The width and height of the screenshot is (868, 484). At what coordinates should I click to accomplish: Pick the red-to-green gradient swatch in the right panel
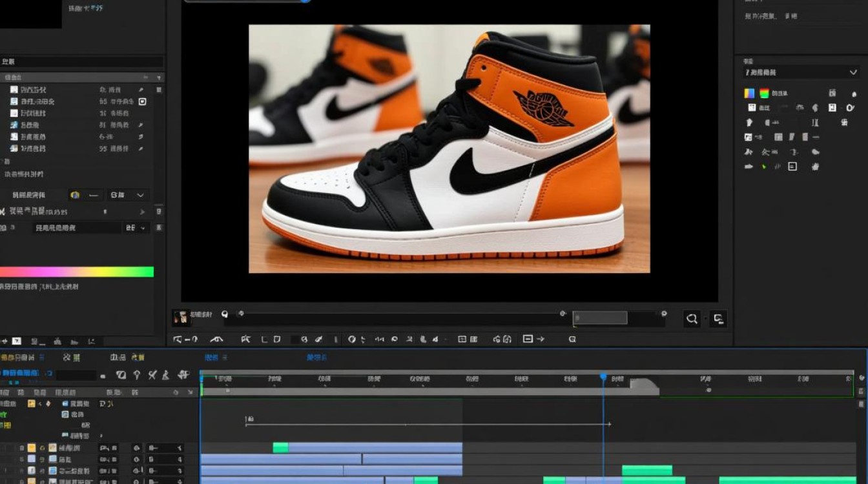click(x=765, y=93)
